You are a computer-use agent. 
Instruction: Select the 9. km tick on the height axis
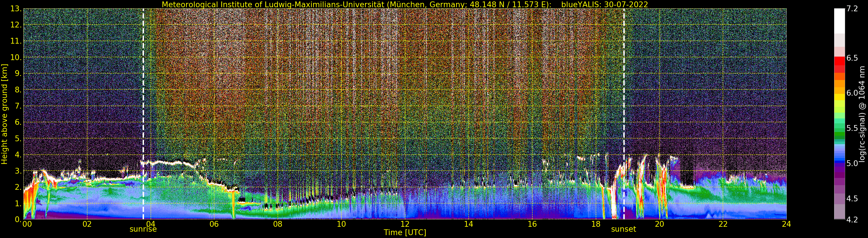(x=18, y=74)
